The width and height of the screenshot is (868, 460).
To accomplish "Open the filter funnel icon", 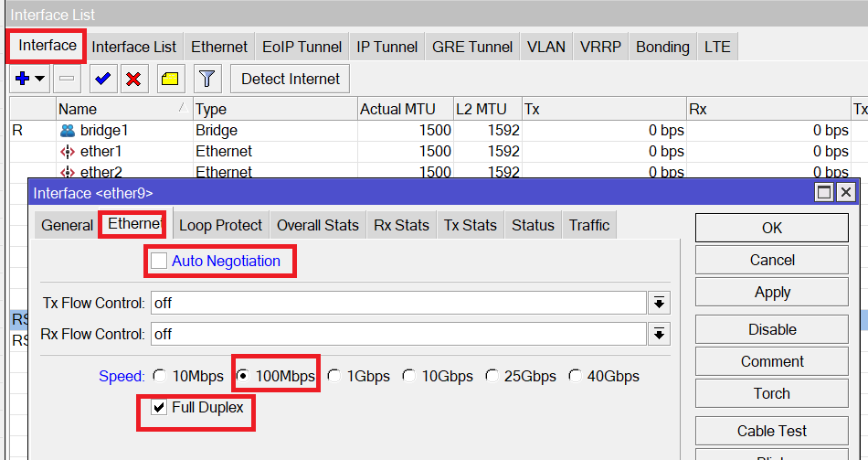I will [207, 79].
